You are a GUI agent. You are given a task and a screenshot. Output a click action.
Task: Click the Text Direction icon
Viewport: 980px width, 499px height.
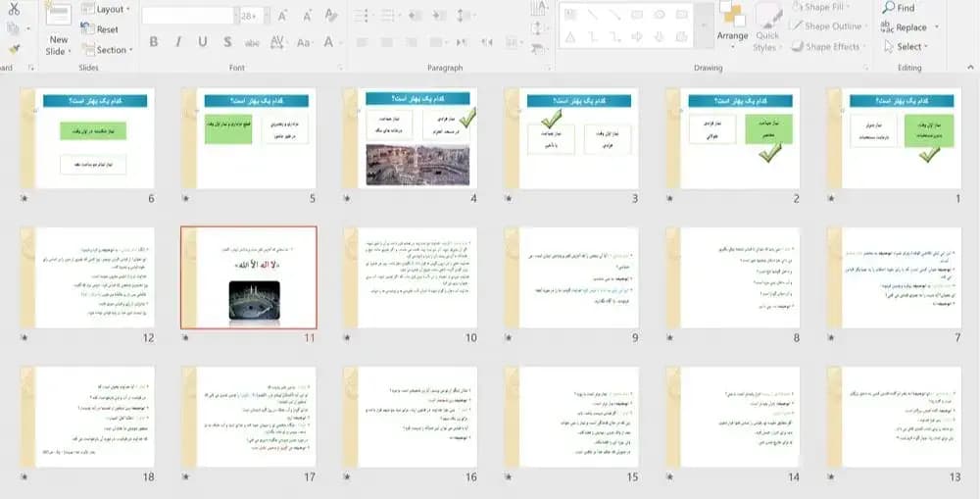[537, 8]
